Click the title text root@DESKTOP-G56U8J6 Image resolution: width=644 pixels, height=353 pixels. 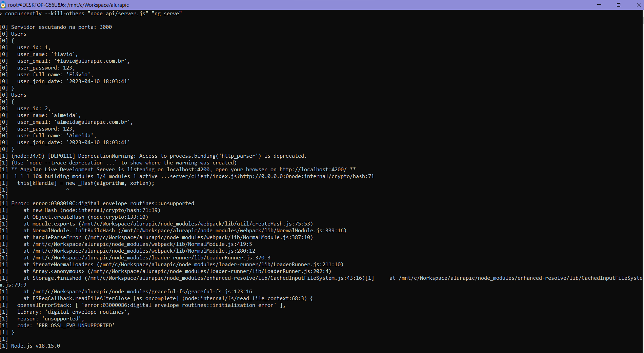coord(36,5)
